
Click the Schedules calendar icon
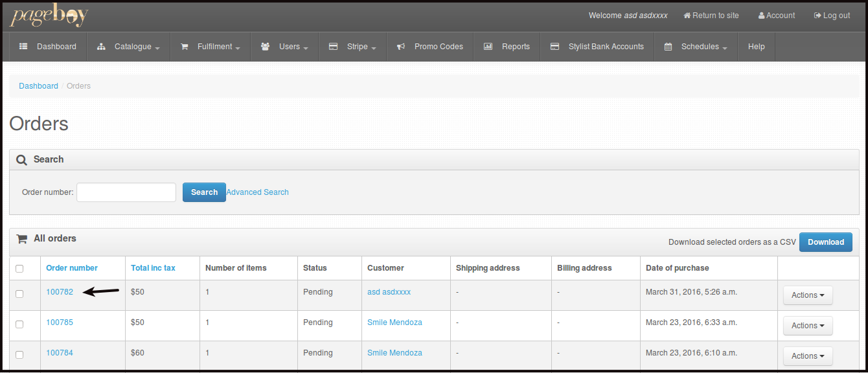point(668,47)
